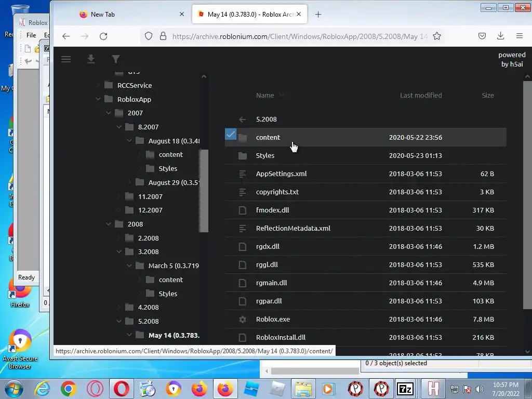Screen dimensions: 532x399
Task: Bookmark this page with the star icon
Action: coord(437,36)
